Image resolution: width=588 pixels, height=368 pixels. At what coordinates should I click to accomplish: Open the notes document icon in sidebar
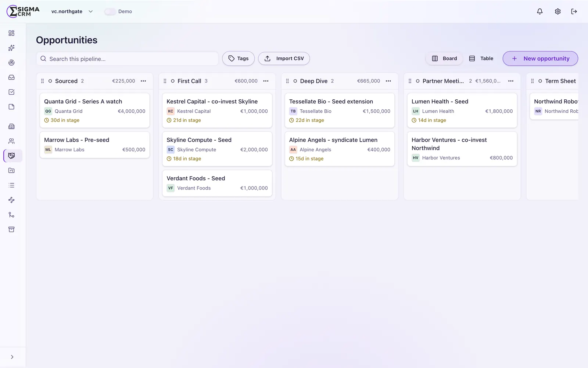pos(11,107)
